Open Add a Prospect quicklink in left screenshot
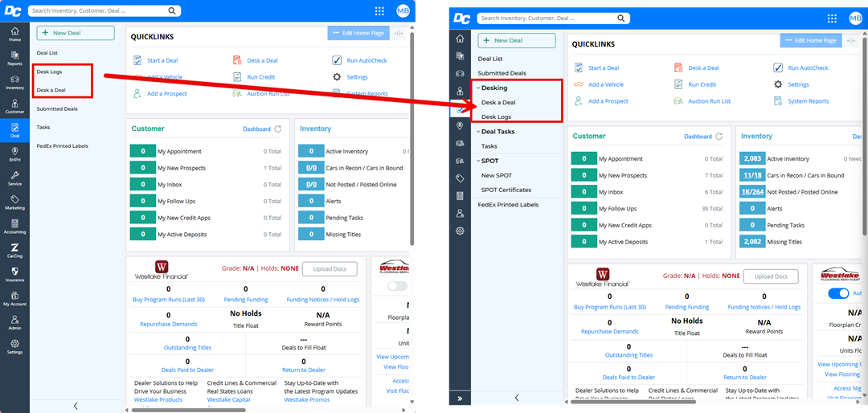Image resolution: width=868 pixels, height=413 pixels. 160,93
